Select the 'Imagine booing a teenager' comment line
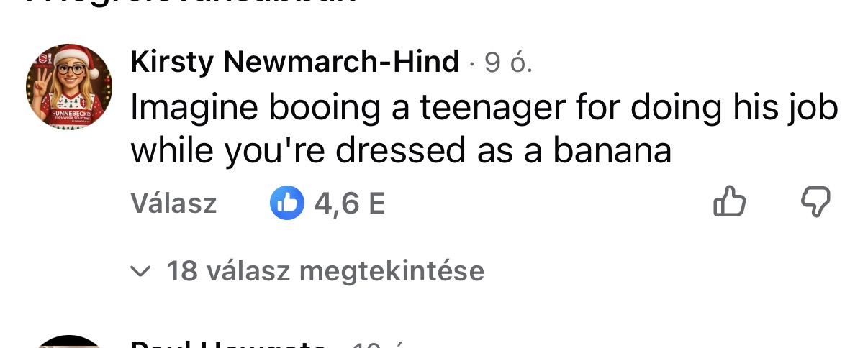Viewport: 868px width, 348px height. [484, 109]
